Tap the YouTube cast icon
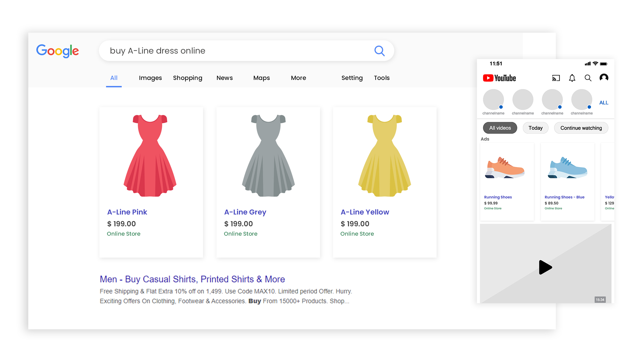The image size is (644, 362). pos(556,78)
